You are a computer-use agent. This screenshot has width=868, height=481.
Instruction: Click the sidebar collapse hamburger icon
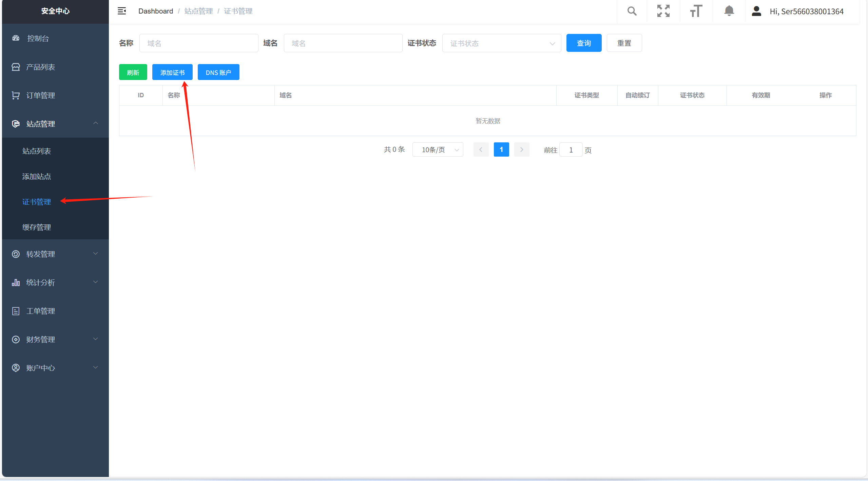point(122,11)
